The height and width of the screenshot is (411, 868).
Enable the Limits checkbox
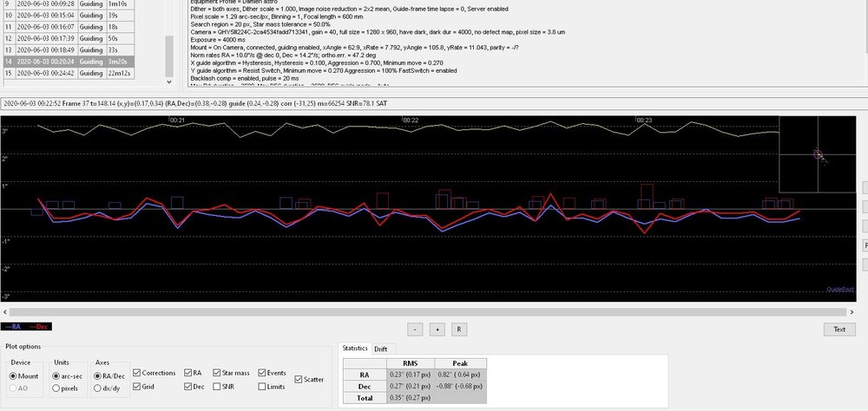tap(262, 387)
